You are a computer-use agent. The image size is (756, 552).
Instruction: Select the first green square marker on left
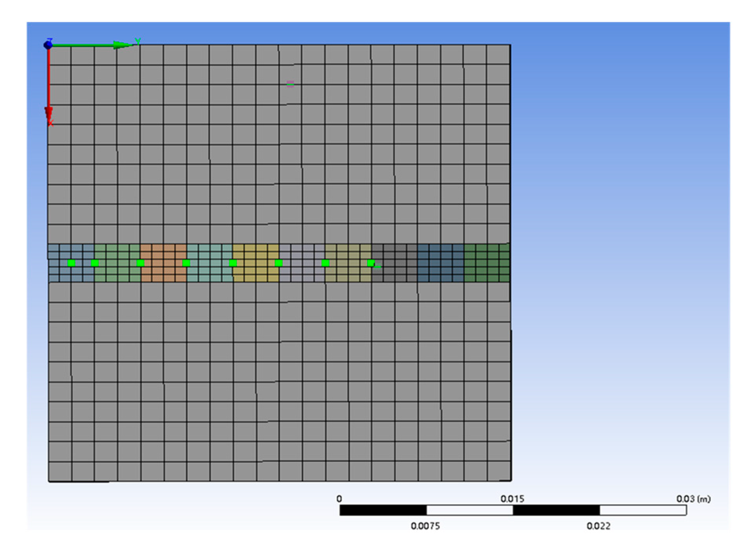pos(71,263)
